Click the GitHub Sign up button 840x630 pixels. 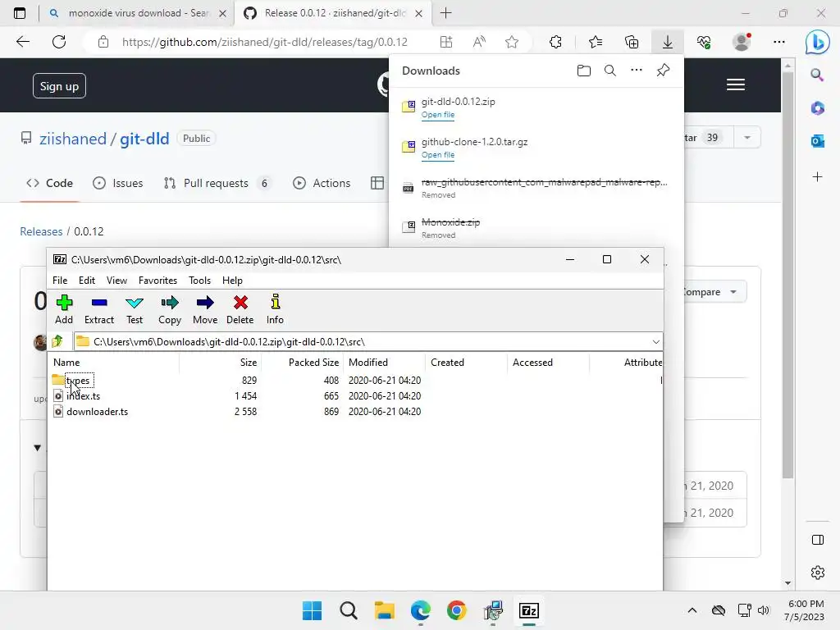click(59, 86)
